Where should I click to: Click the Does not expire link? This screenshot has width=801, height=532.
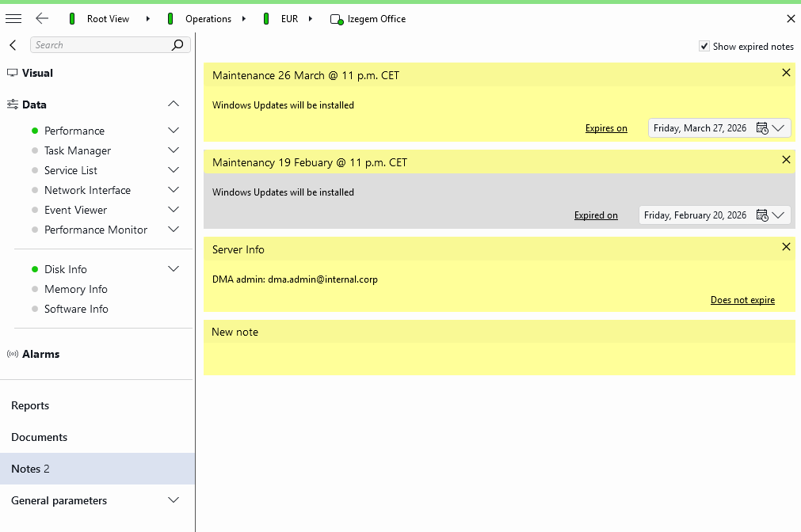(x=742, y=300)
